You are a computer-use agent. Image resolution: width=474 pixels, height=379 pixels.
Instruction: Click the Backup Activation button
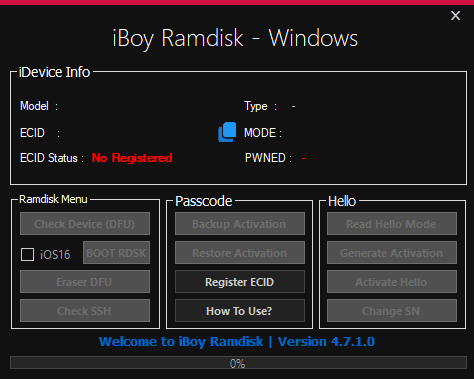[240, 224]
